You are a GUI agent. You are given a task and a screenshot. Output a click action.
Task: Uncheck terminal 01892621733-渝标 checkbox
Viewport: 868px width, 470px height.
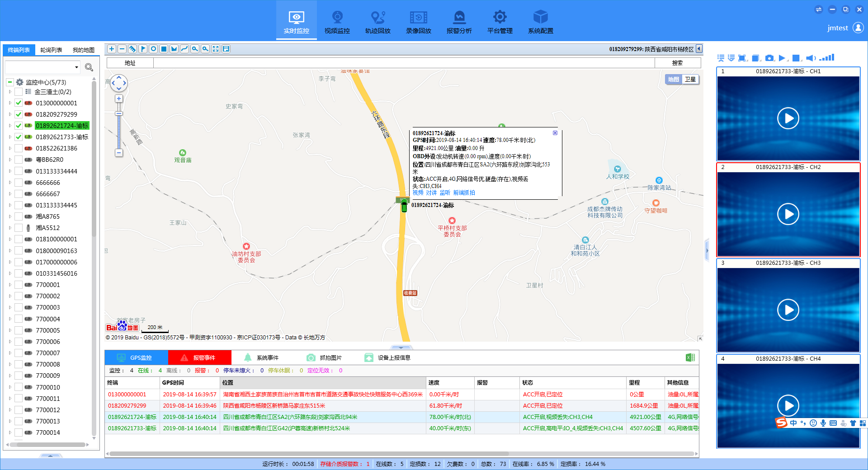click(19, 137)
